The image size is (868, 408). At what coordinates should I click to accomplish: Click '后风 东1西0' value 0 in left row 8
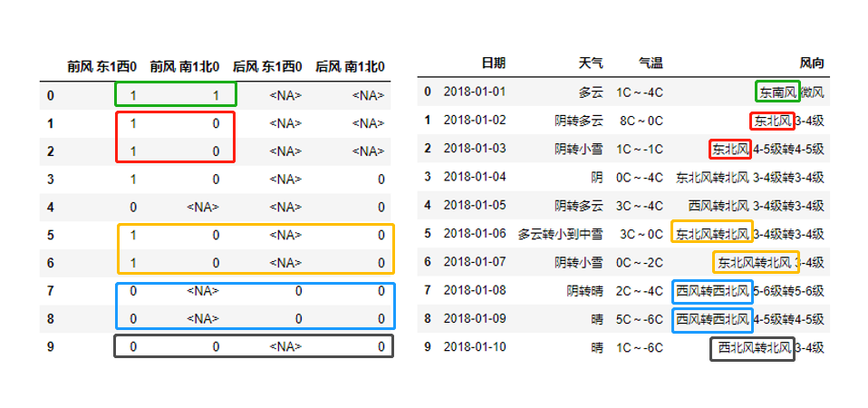[x=298, y=319]
